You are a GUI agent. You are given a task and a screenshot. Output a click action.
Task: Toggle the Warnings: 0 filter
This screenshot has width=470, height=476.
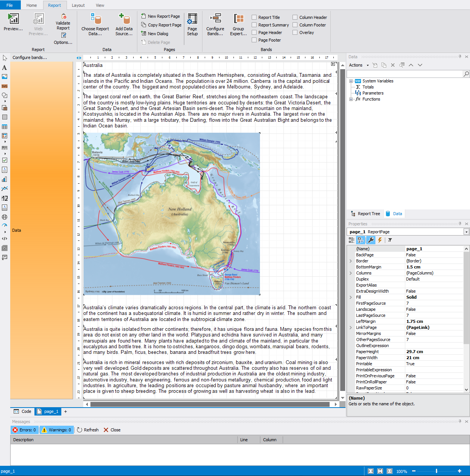point(56,430)
